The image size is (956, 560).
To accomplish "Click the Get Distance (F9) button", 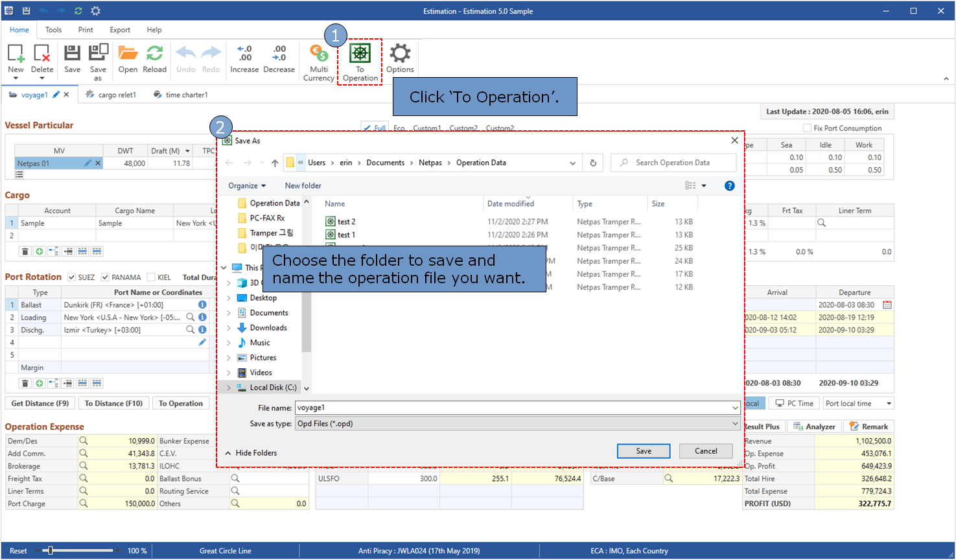I will coord(40,404).
